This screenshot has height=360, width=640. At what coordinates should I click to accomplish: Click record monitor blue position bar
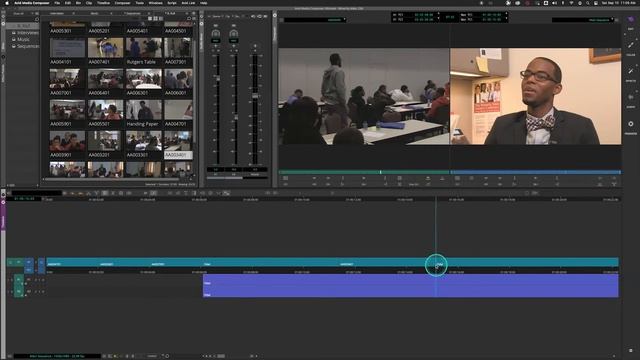(536, 172)
